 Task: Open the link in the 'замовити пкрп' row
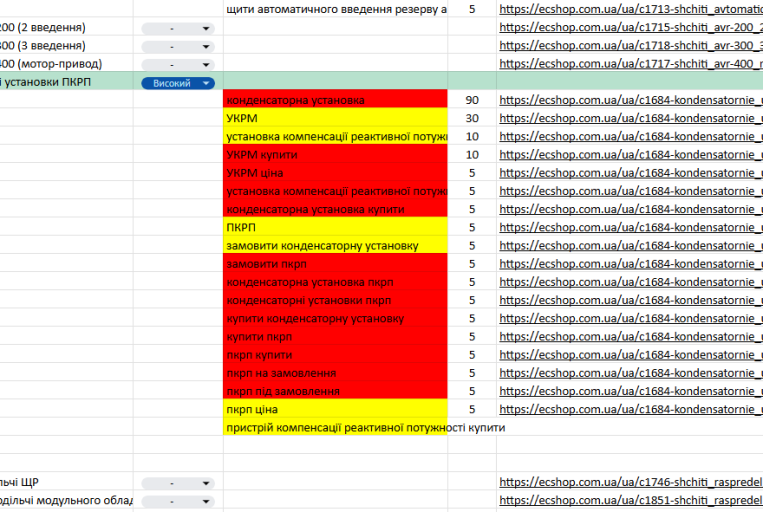tap(631, 264)
